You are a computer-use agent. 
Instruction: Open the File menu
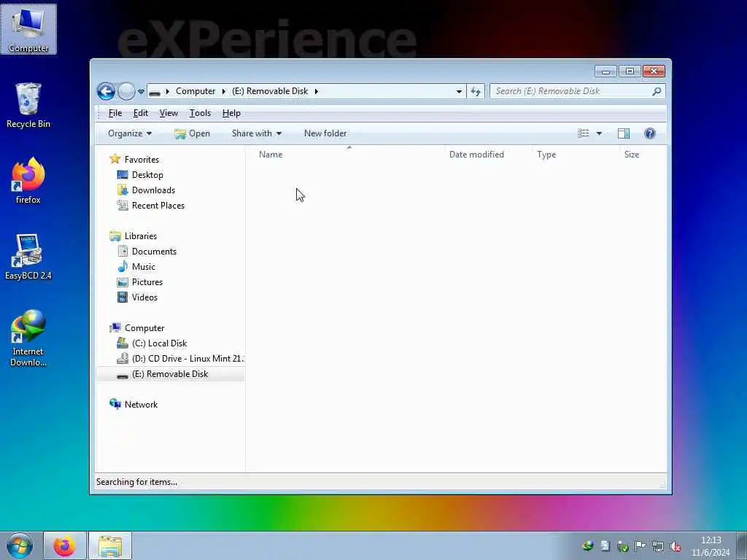(115, 113)
